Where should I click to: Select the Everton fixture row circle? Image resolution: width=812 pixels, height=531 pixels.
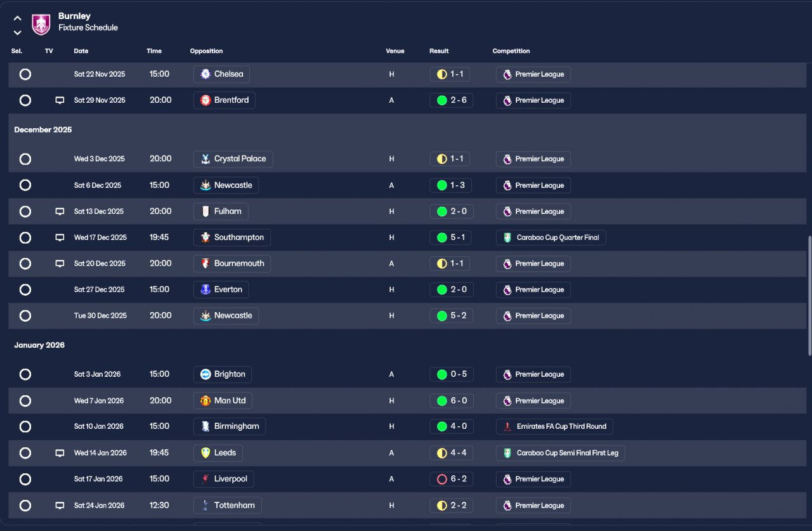[25, 290]
